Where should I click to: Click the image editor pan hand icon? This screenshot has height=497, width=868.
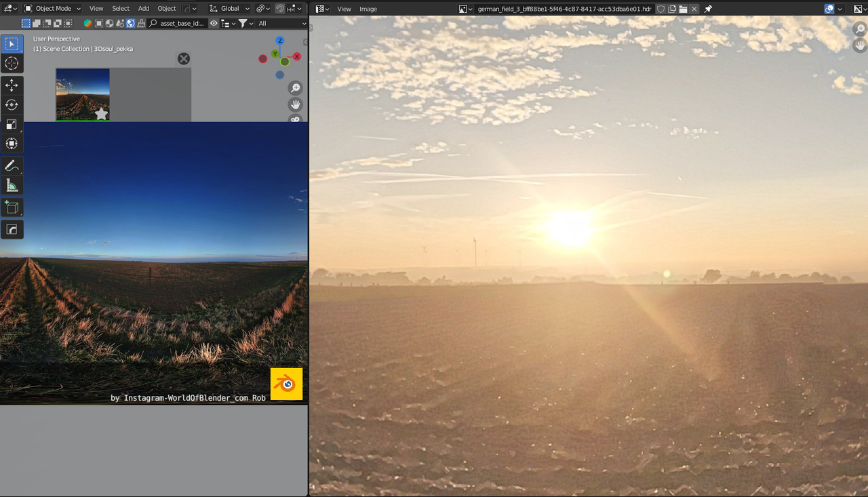coord(860,45)
